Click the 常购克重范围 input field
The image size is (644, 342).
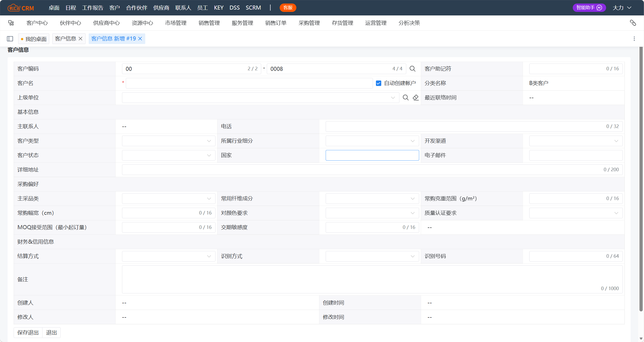[576, 199]
